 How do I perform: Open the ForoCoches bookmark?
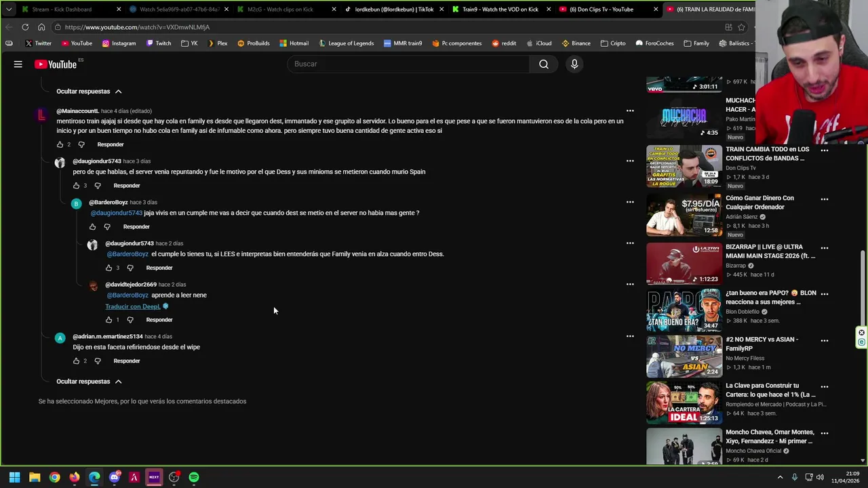[x=654, y=43]
